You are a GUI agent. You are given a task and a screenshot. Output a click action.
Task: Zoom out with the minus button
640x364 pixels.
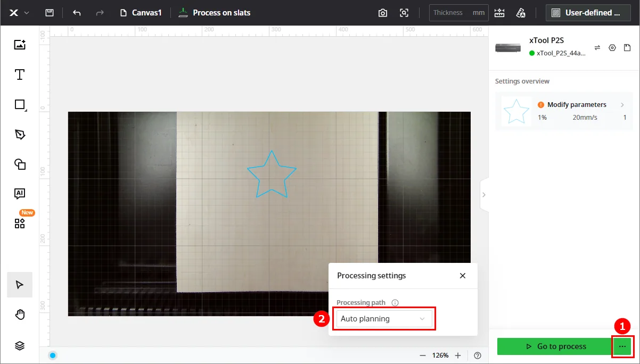[x=423, y=355]
